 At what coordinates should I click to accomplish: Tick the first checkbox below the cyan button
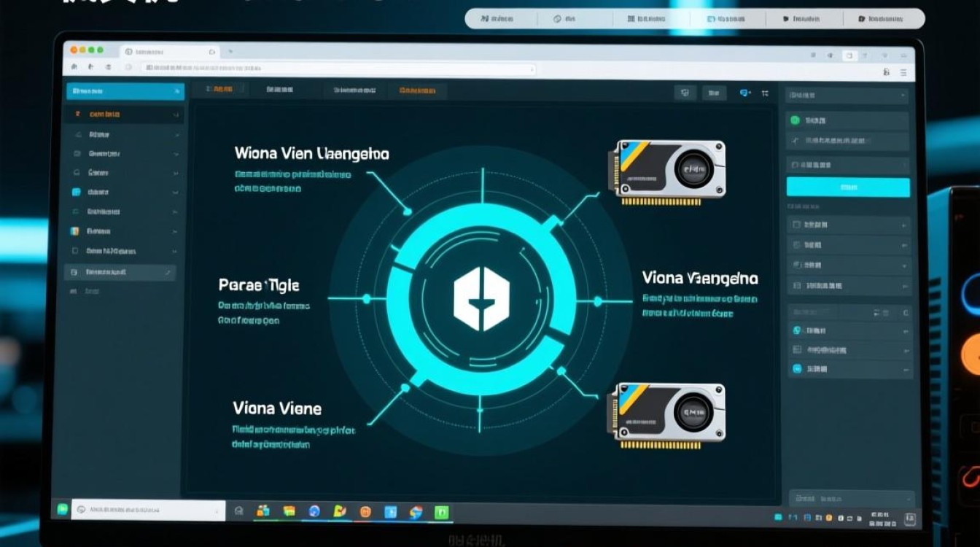(796, 225)
